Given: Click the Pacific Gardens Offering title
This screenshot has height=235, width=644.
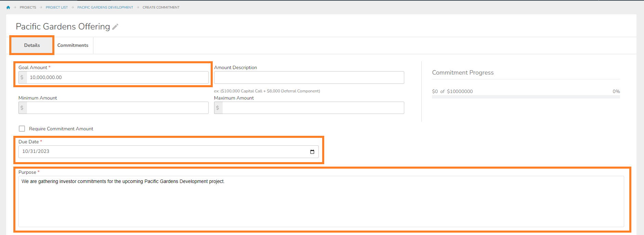Looking at the screenshot, I should [x=63, y=26].
